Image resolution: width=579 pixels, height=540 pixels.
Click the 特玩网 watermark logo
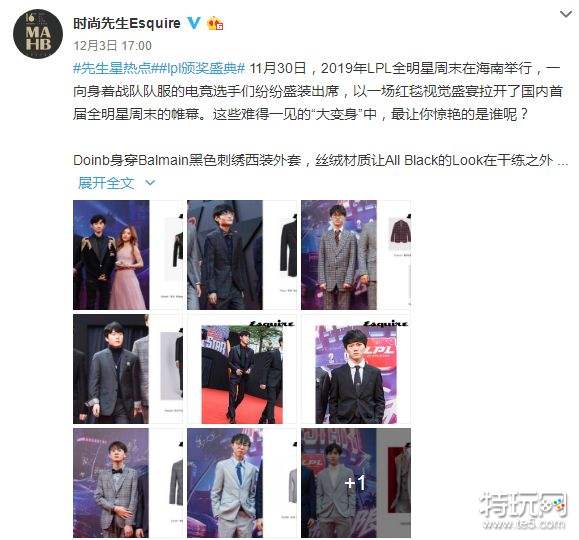(523, 510)
